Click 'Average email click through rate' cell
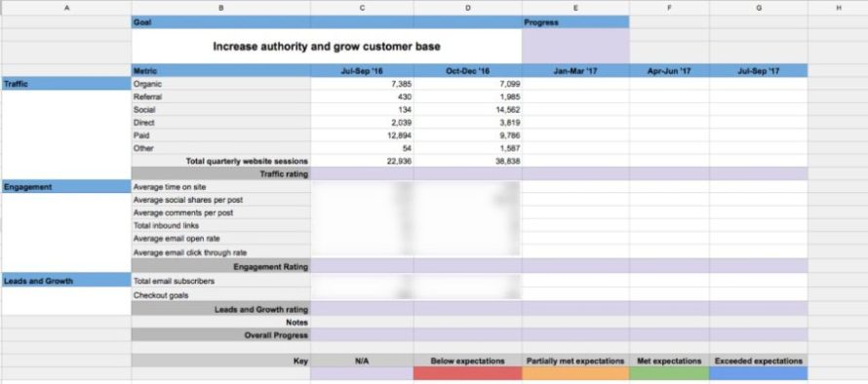Viewport: 868px width, 384px height. point(220,251)
